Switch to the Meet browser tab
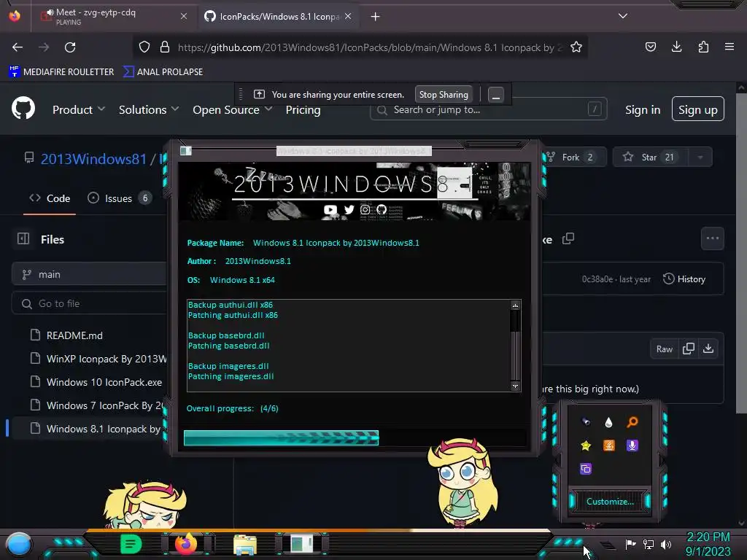747x560 pixels. pos(114,16)
